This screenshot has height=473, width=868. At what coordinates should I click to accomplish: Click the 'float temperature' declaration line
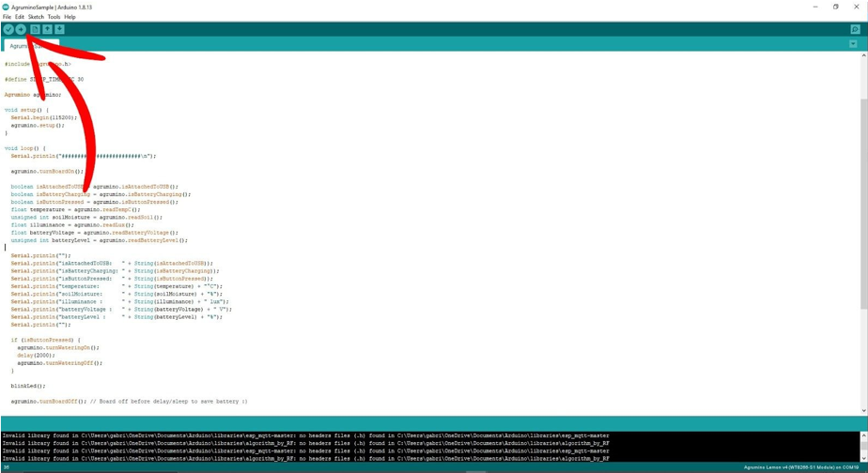76,209
